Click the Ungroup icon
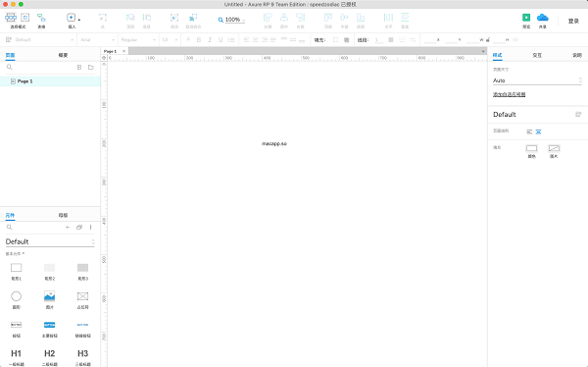The image size is (588, 367). click(x=193, y=18)
